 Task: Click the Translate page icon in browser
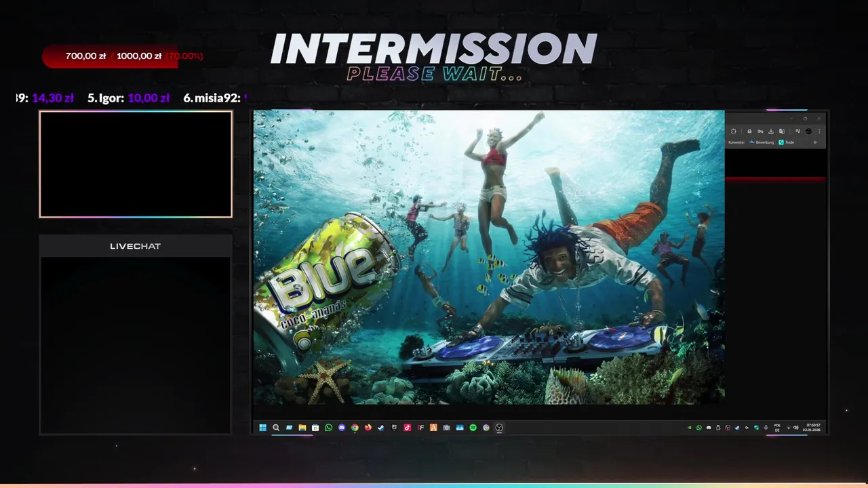(x=782, y=131)
